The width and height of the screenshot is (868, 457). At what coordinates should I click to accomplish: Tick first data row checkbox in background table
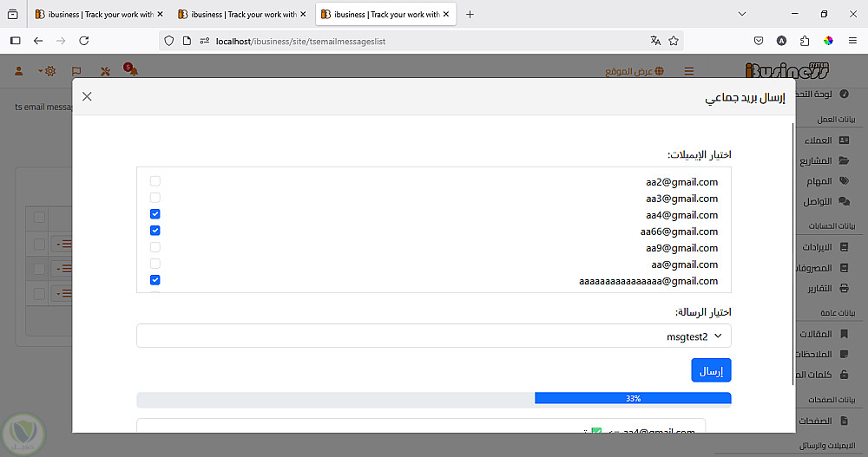click(x=39, y=244)
